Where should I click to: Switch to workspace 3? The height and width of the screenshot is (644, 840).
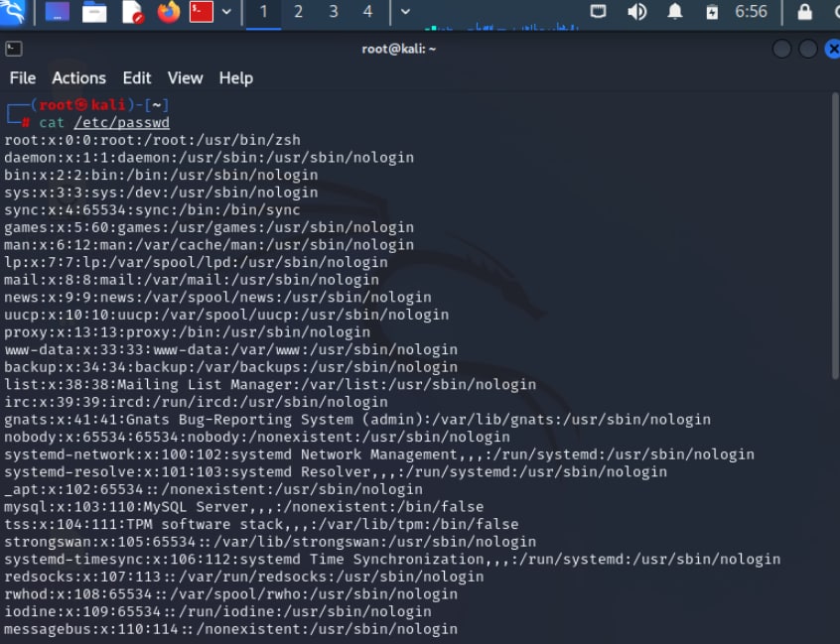334,12
